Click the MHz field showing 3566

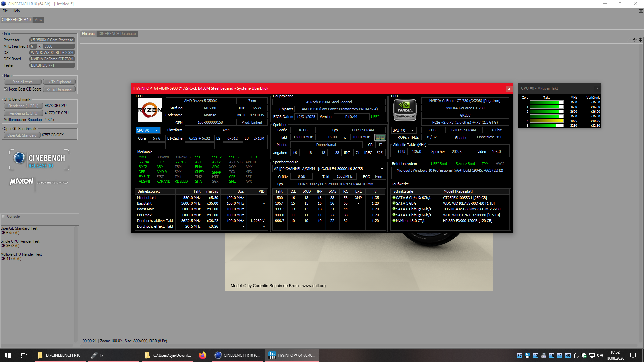click(59, 46)
